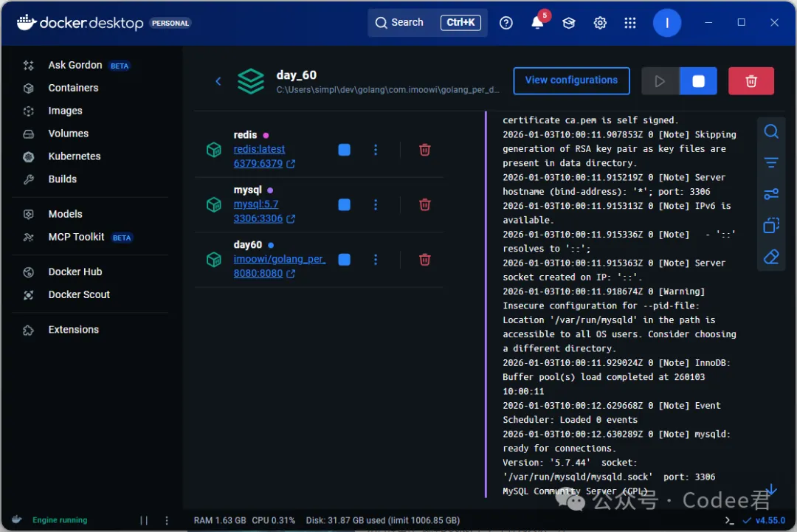Viewport: 797px width, 532px height.
Task: Pause the Docker engine
Action: [x=144, y=520]
